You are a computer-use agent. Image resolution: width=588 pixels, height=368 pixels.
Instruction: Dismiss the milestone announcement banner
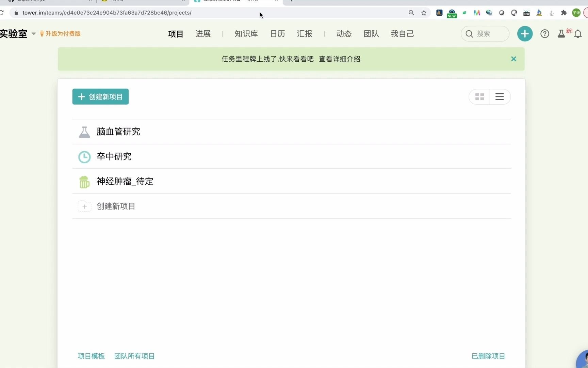tap(513, 59)
